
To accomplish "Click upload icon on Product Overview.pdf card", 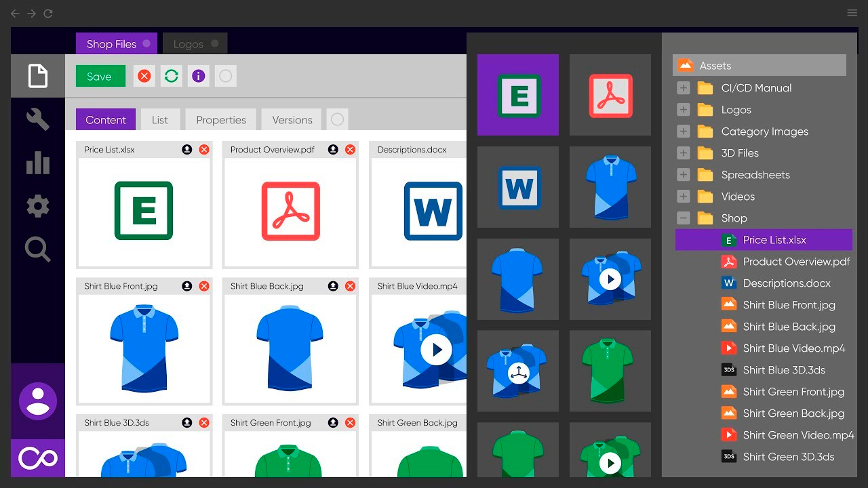I will point(333,150).
